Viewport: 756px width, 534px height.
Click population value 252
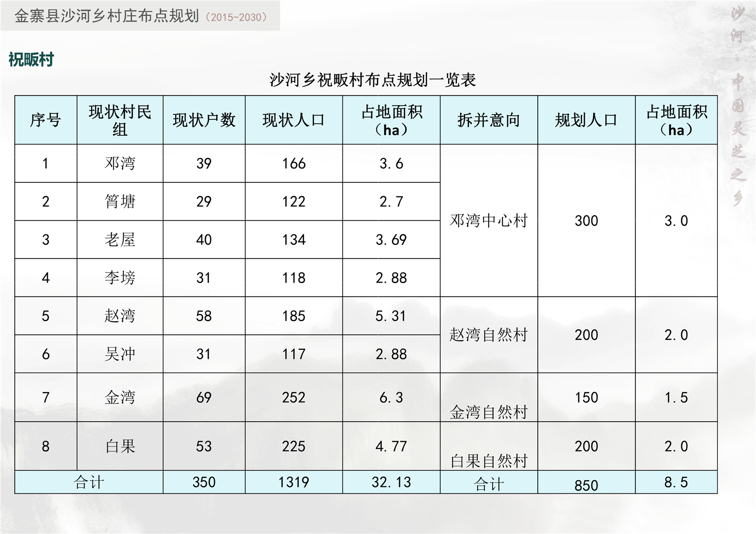(293, 397)
